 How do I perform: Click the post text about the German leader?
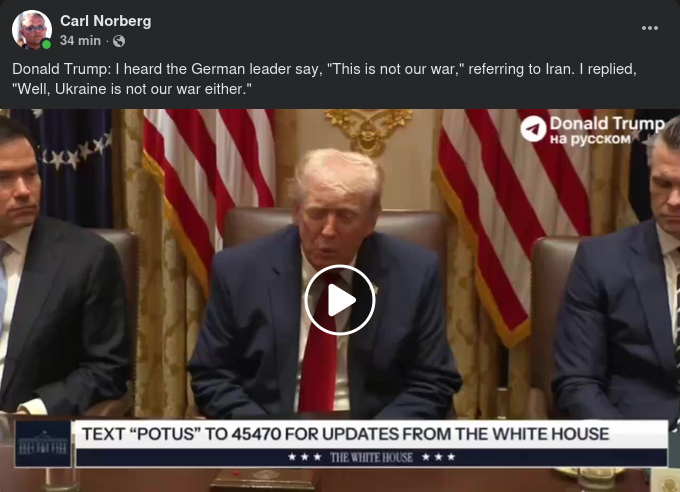324,79
